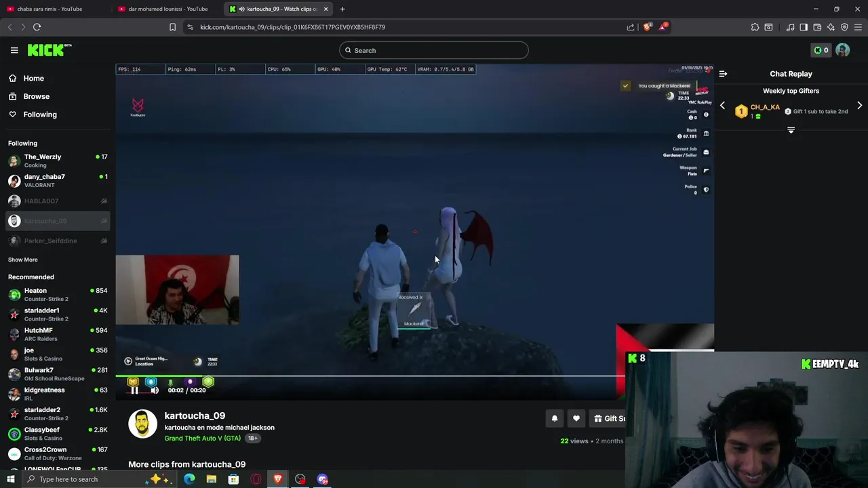Open Microsoft Edge from the taskbar

coord(189,479)
